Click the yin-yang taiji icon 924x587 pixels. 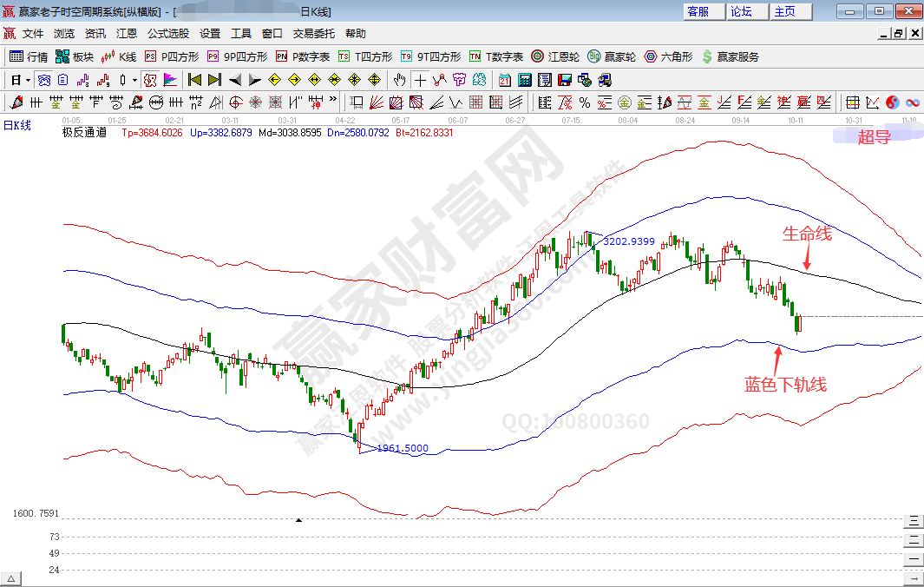(893, 102)
